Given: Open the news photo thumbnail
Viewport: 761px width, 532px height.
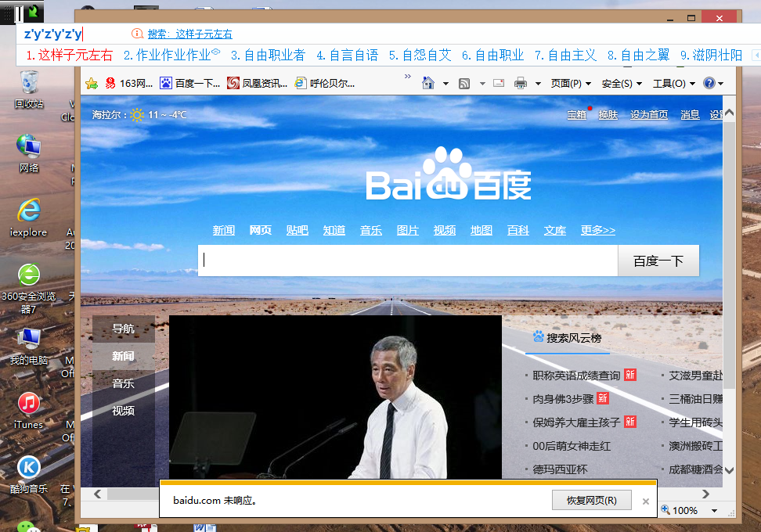Looking at the screenshot, I should [335, 397].
